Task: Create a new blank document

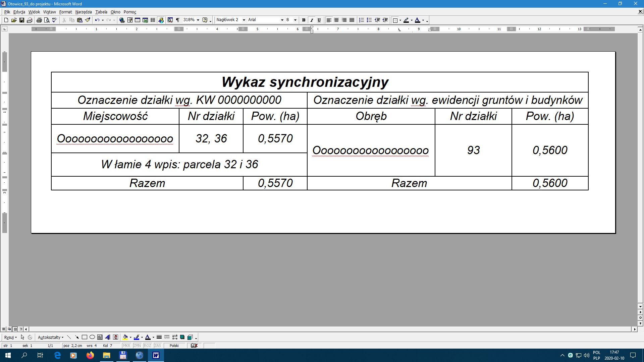Action: (x=6, y=20)
